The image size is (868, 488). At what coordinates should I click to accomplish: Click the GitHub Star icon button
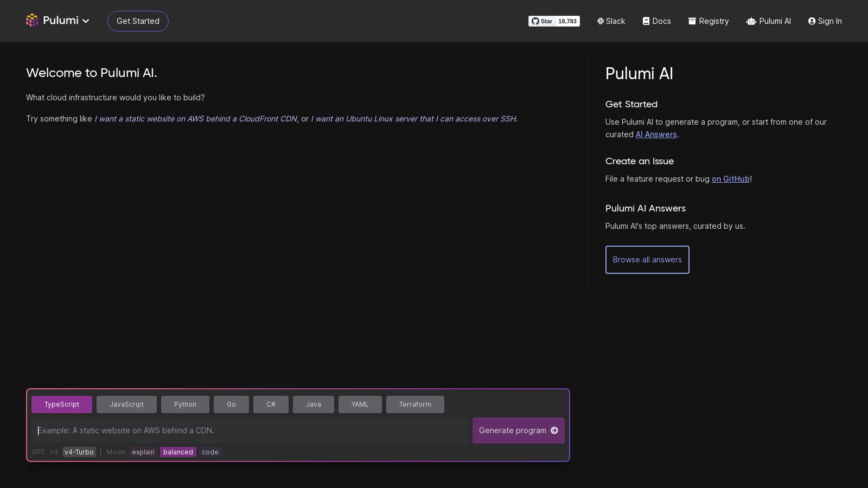tap(541, 21)
